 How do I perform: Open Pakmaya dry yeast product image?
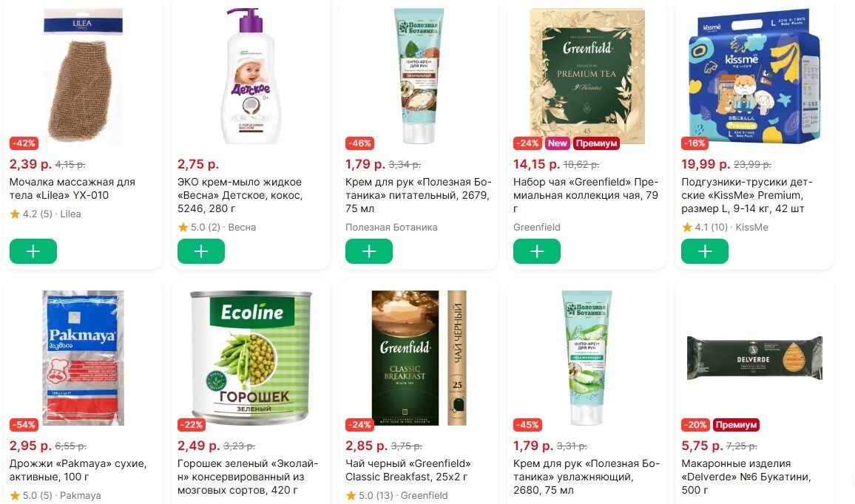point(84,358)
